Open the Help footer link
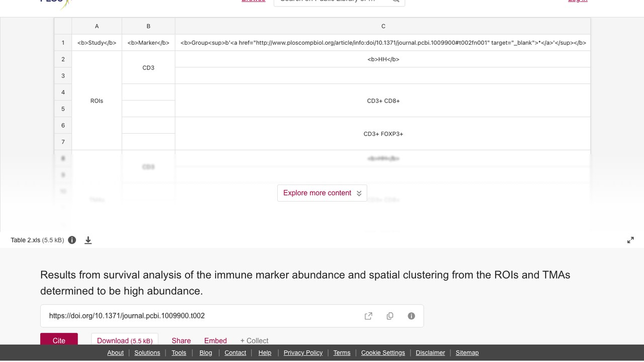 click(x=265, y=353)
